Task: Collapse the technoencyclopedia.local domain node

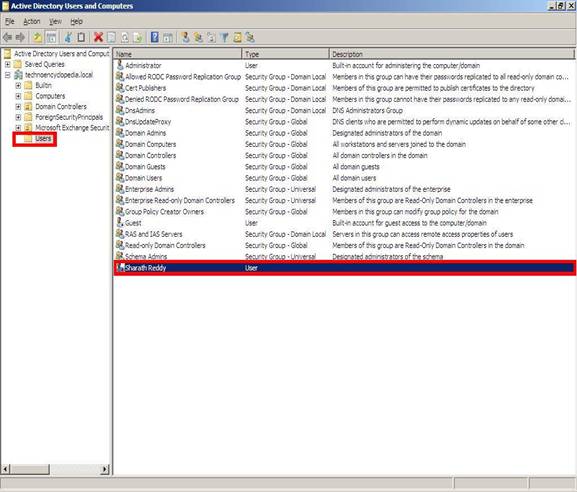Action: pos(7,75)
